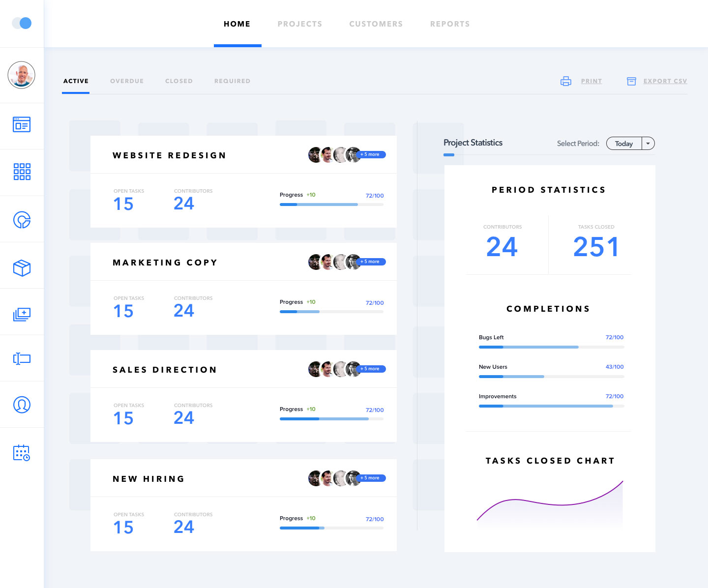Toggle the blue switch in the top-left corner
708x588 pixels.
click(22, 23)
